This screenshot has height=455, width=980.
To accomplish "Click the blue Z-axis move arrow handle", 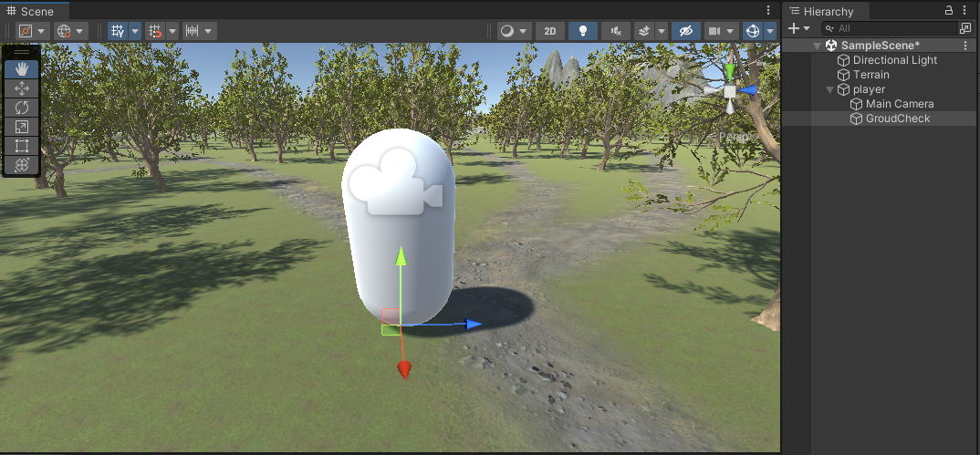I will coord(474,324).
